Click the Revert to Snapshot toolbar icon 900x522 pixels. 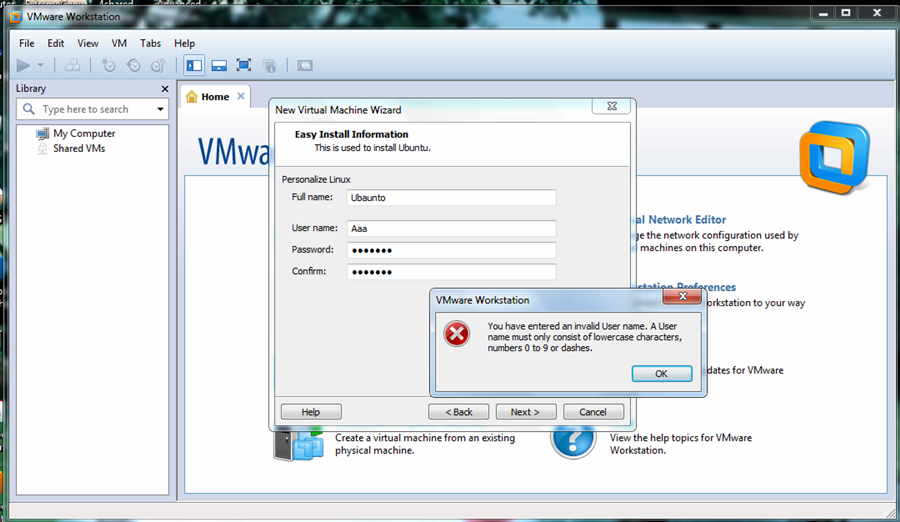point(133,65)
